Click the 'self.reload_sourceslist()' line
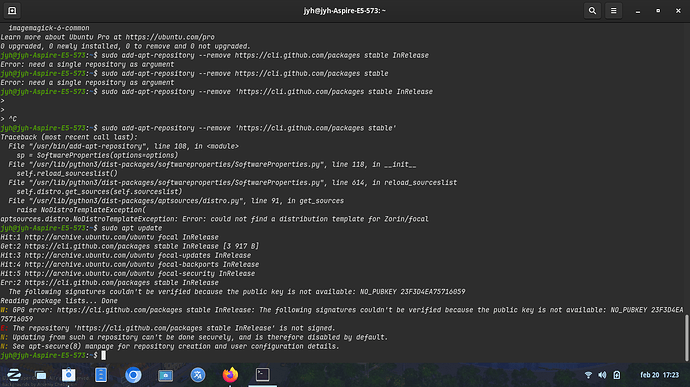This screenshot has width=690, height=387. tap(67, 173)
